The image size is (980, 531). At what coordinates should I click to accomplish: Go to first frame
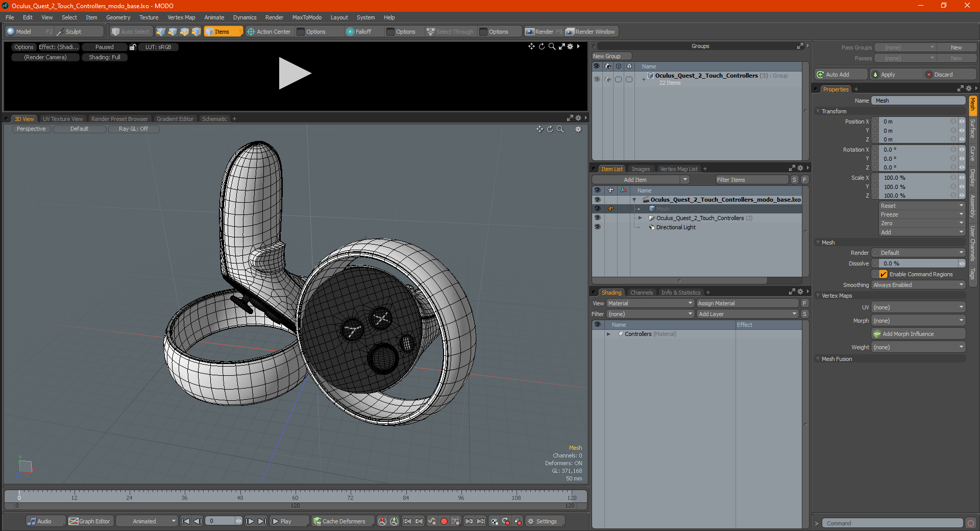pos(186,521)
